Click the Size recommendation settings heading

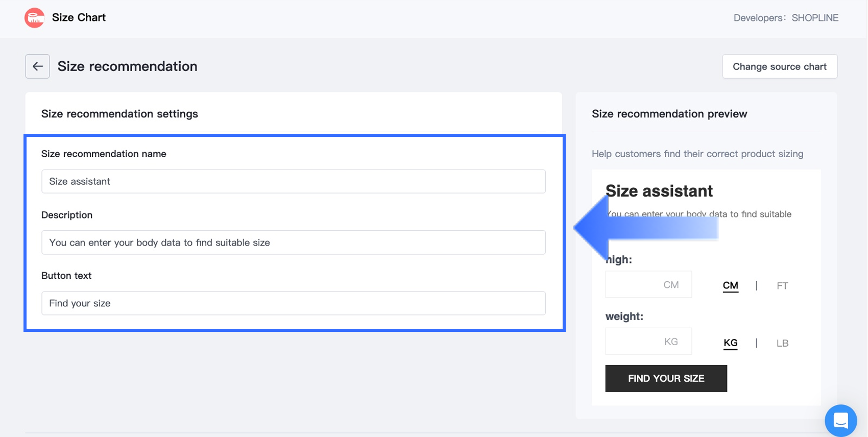(119, 114)
